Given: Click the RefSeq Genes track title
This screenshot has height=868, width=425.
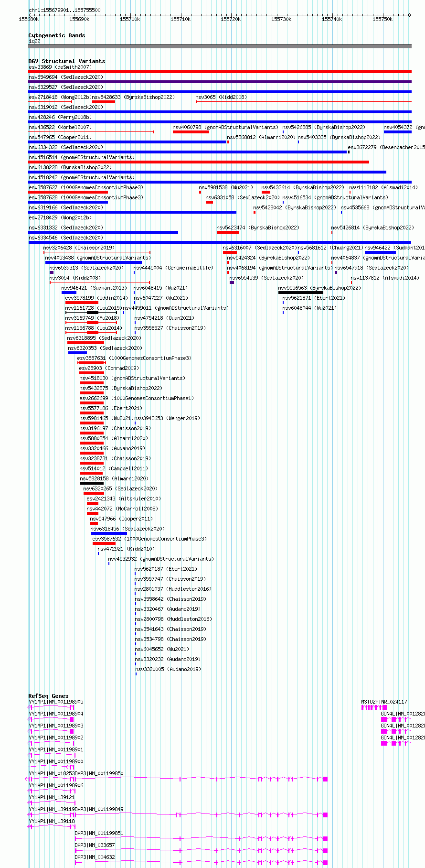Looking at the screenshot, I should click(x=49, y=696).
